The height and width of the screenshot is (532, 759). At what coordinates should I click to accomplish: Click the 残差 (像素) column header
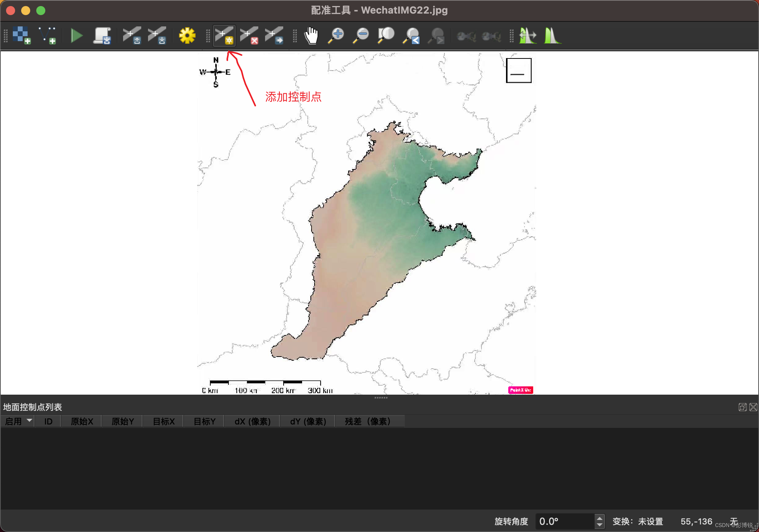point(368,421)
